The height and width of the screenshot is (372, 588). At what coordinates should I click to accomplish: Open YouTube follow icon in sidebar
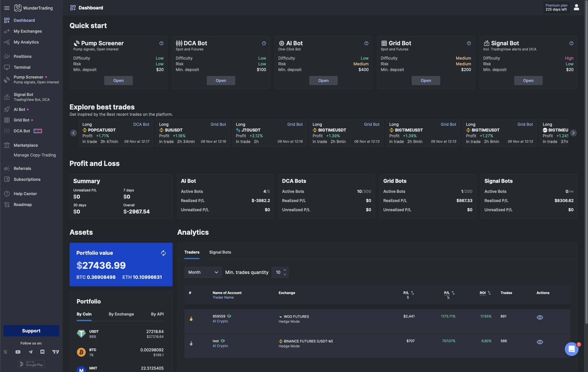(18, 352)
